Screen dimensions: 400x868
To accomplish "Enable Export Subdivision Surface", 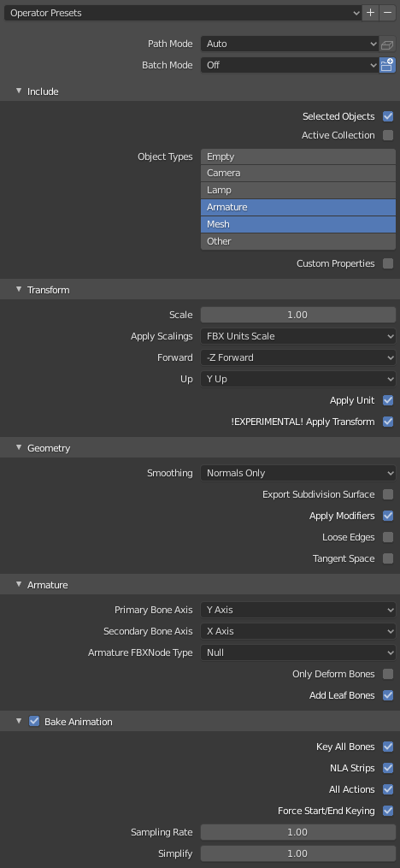I will (x=388, y=494).
